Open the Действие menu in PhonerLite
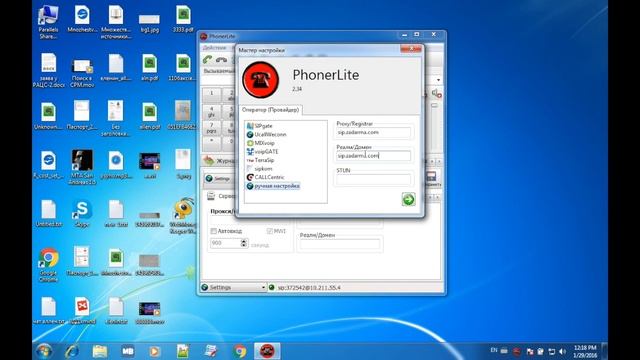This screenshot has width=640, height=360. coord(214,48)
